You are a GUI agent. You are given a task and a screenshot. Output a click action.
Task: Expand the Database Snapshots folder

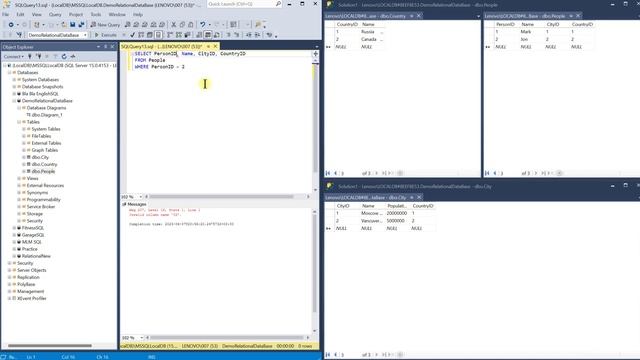(x=14, y=87)
